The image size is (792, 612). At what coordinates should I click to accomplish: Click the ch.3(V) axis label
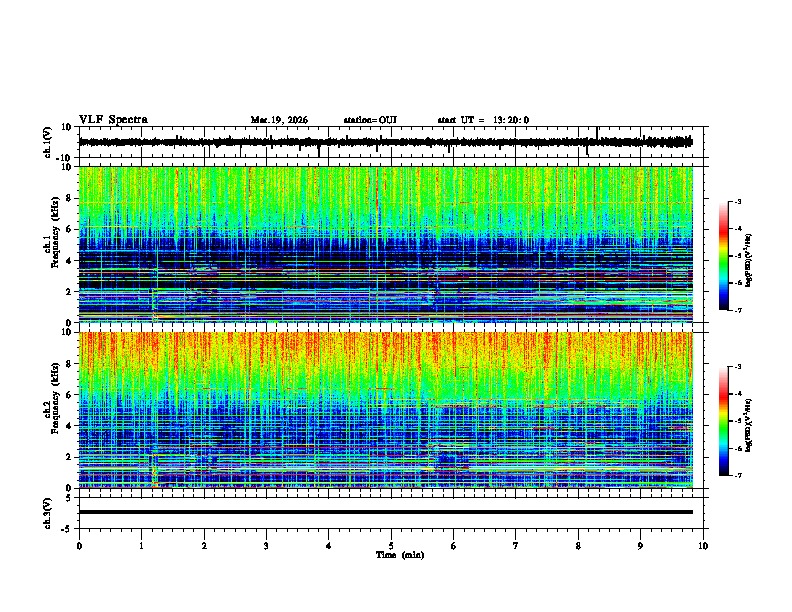coord(48,513)
